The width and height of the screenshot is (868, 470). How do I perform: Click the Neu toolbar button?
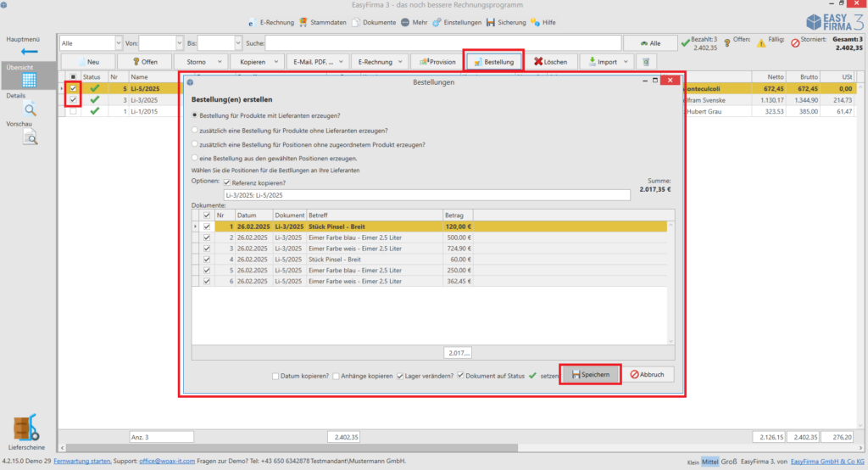[x=88, y=62]
